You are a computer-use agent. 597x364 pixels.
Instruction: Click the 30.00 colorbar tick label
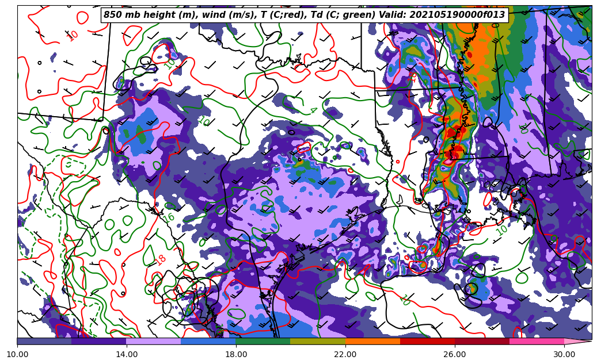pyautogui.click(x=564, y=354)
